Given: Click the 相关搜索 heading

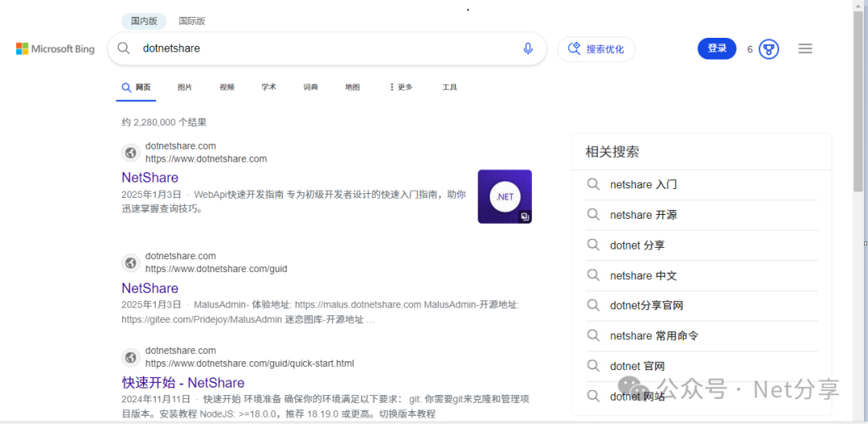Looking at the screenshot, I should coord(612,152).
